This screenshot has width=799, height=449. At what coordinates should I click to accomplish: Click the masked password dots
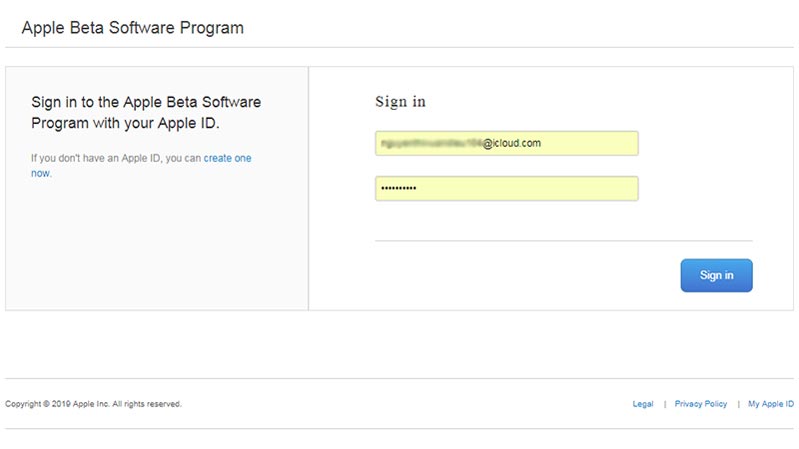click(398, 189)
